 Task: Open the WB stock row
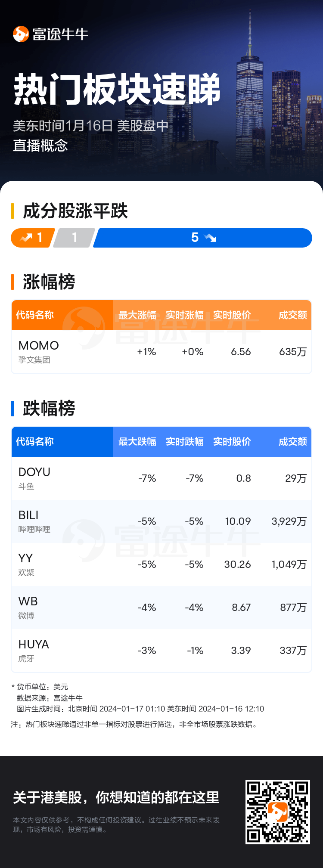tap(161, 608)
